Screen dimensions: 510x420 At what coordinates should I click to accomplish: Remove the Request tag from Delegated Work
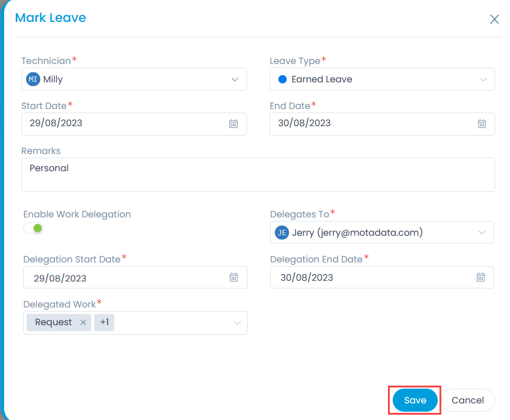coord(83,322)
